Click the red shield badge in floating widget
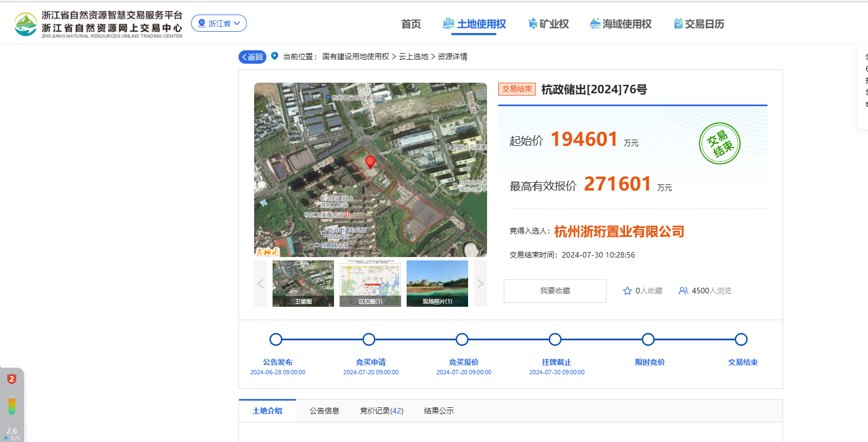Viewport: 868px width, 442px height. tap(12, 379)
